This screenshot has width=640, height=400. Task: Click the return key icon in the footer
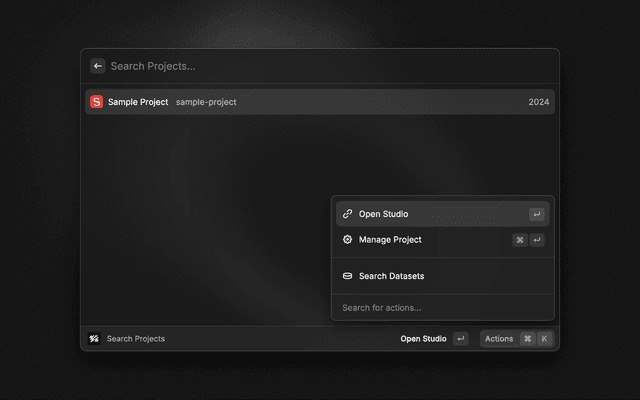click(460, 339)
